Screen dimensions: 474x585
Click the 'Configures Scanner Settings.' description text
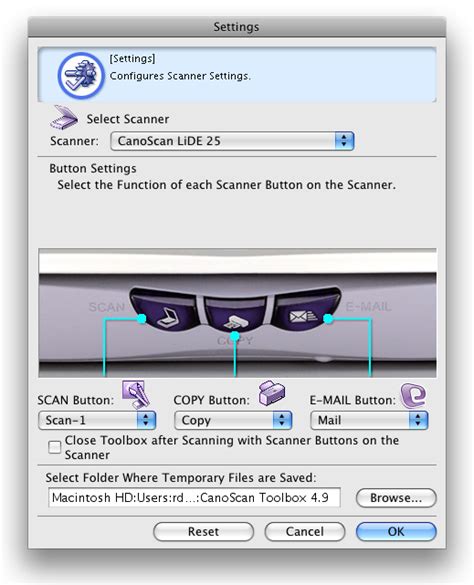[180, 76]
